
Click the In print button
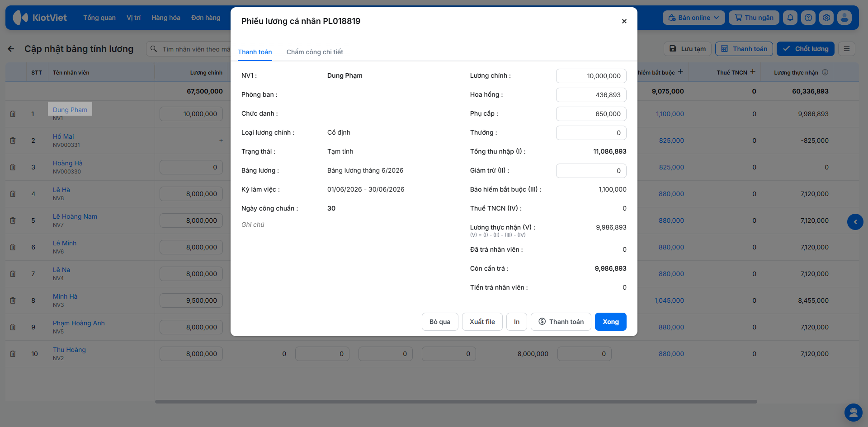click(x=517, y=322)
